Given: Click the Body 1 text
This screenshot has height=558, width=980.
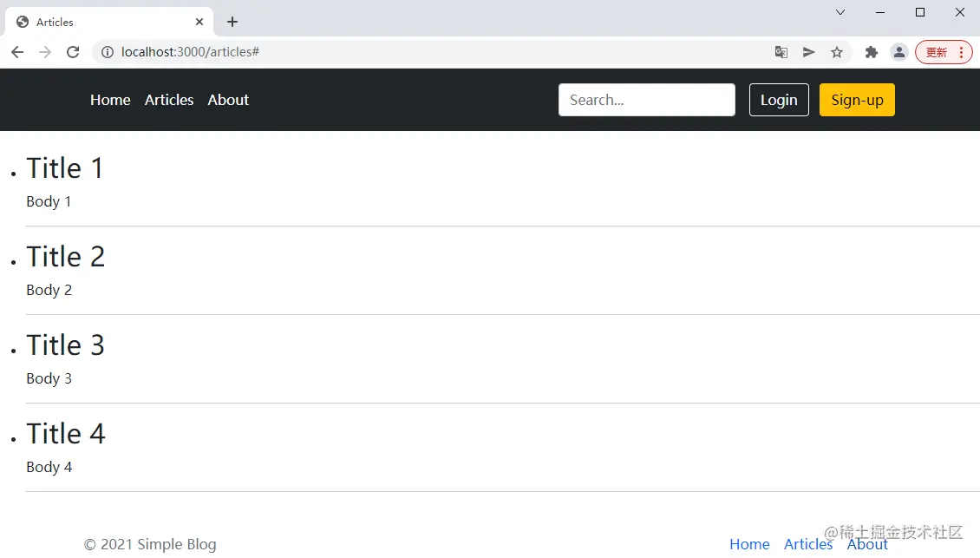Looking at the screenshot, I should click(x=49, y=201).
